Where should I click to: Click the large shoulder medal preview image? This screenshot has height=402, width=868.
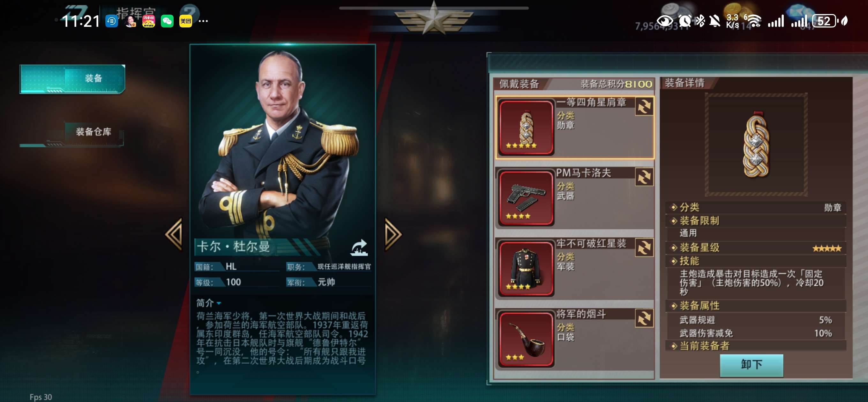[756, 145]
